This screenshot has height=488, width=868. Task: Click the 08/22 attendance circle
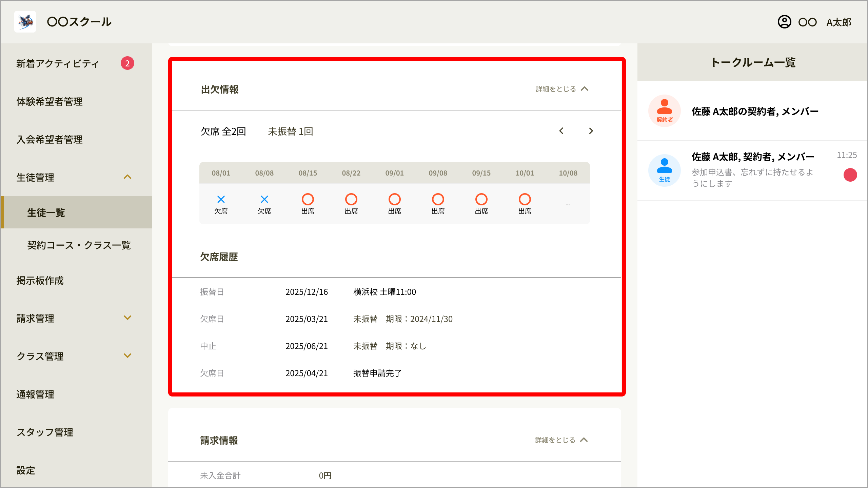pos(351,199)
